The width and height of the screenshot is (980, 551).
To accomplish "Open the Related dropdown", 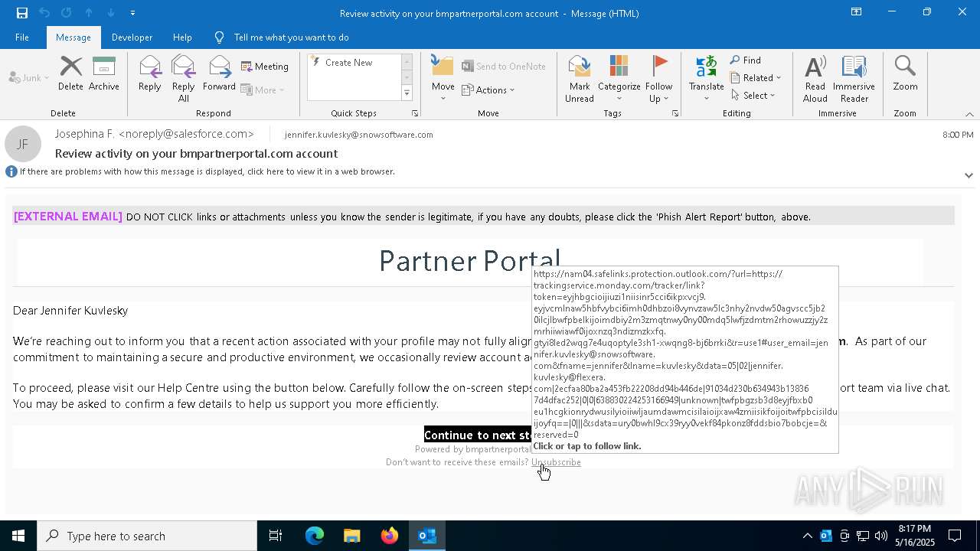I will (756, 78).
